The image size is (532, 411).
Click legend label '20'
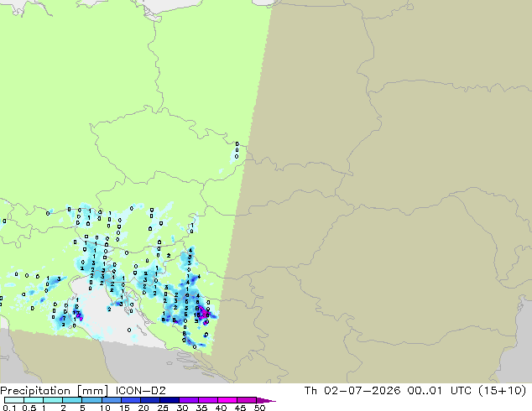143,408
